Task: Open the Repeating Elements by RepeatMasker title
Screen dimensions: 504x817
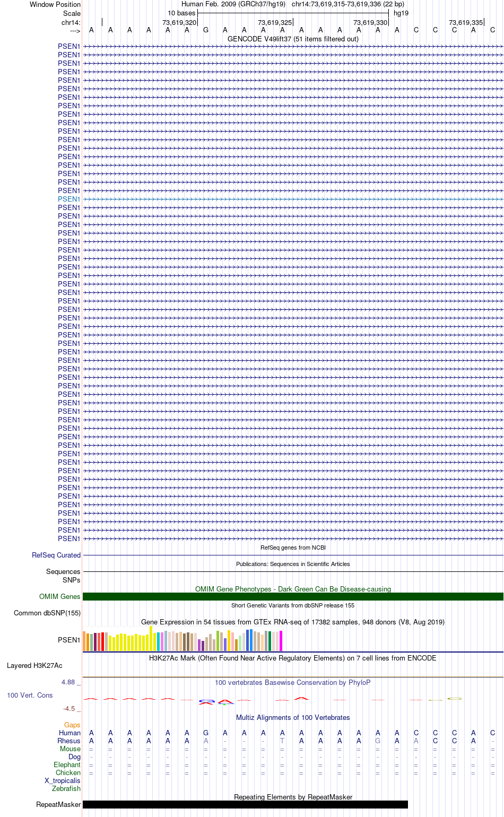Action: [293, 797]
